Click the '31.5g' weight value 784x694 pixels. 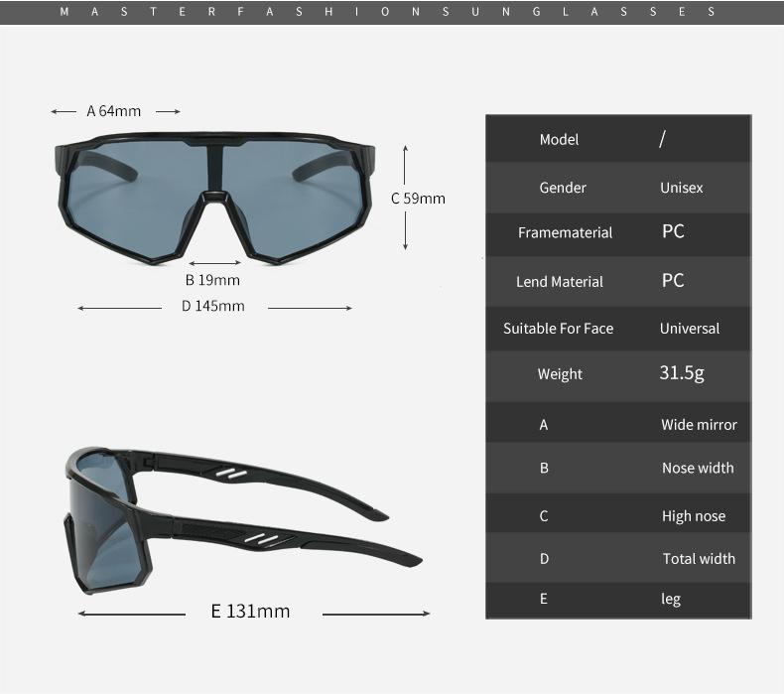[x=682, y=373]
